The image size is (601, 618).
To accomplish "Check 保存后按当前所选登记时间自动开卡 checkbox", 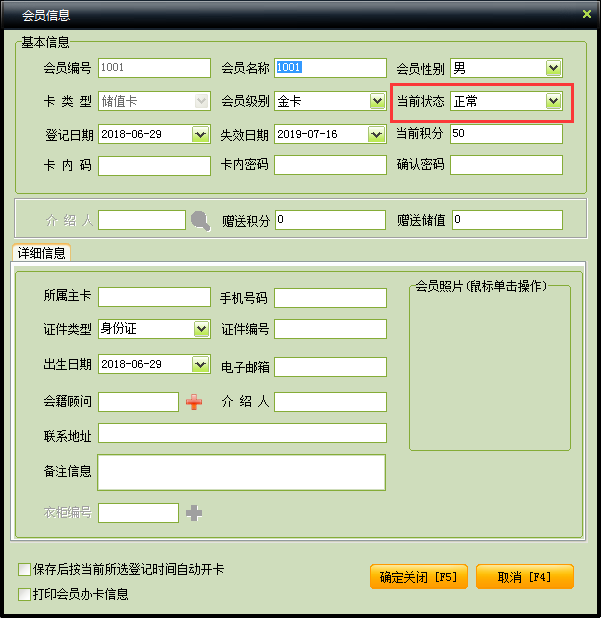I will [24, 570].
